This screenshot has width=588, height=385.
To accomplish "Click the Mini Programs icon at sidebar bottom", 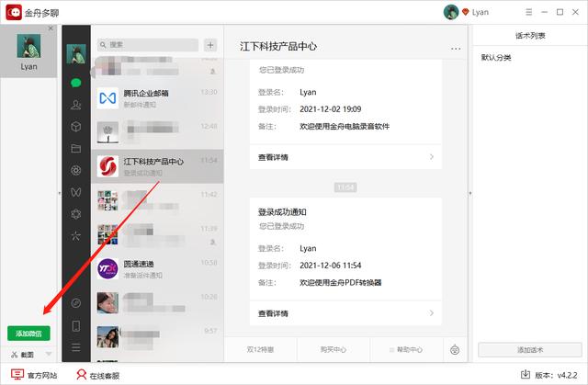I will [76, 303].
